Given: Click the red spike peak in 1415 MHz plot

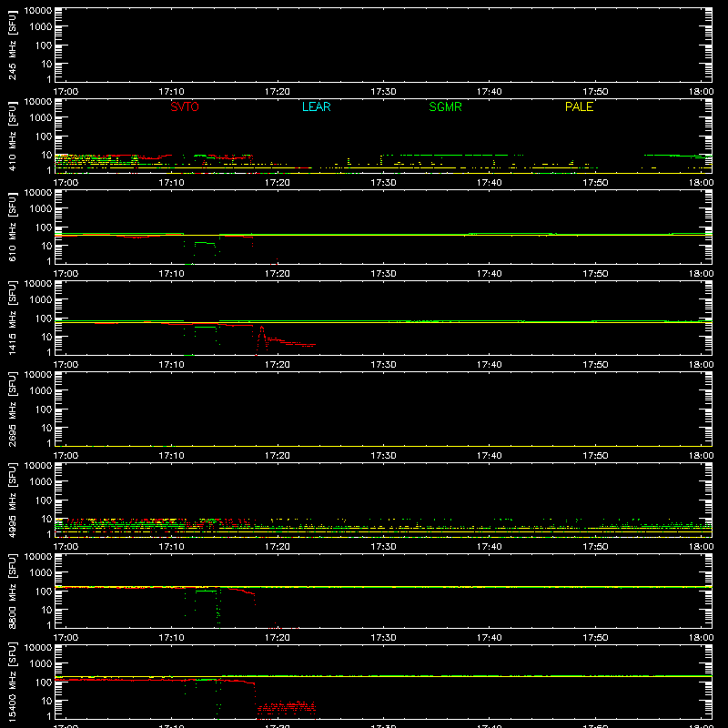Looking at the screenshot, I should tap(262, 328).
